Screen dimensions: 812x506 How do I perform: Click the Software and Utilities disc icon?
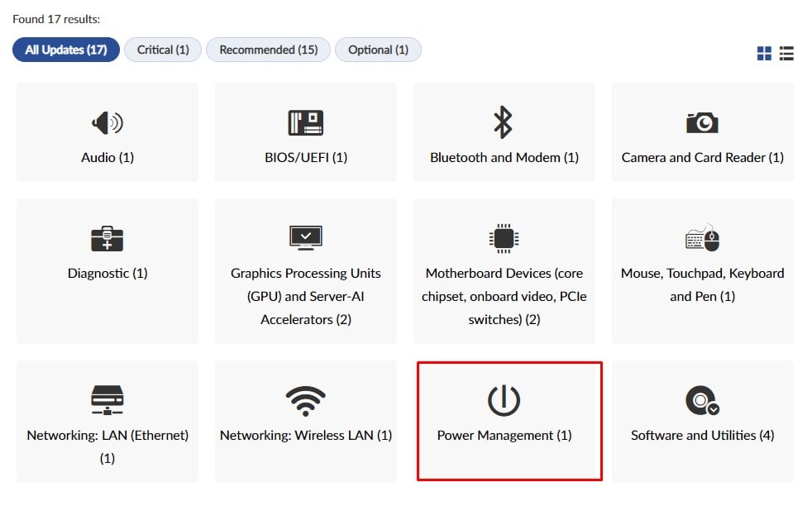coord(702,401)
